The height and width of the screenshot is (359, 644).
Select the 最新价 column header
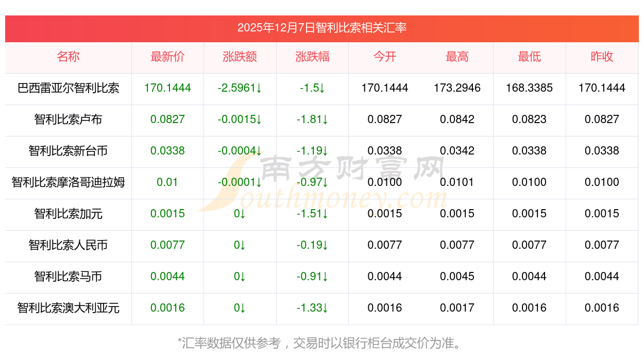point(167,57)
